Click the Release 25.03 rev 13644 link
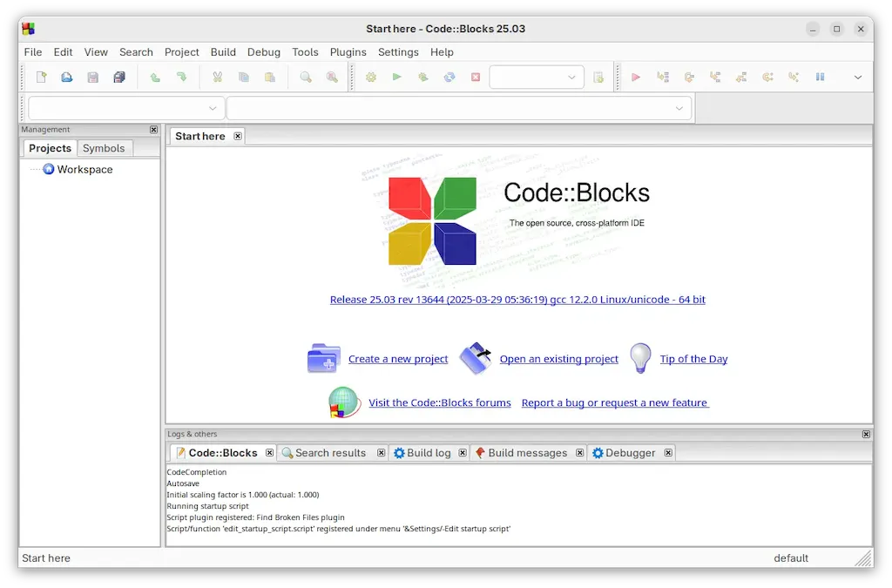 point(517,300)
